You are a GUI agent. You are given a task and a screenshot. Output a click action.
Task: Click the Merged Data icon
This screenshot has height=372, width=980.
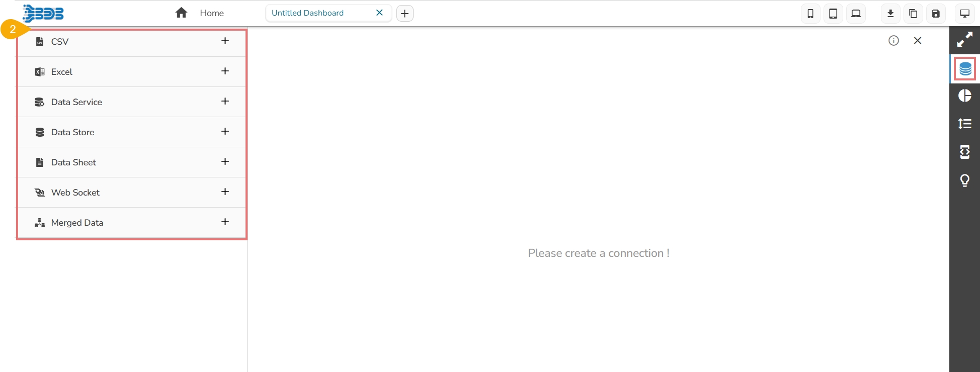tap(40, 223)
